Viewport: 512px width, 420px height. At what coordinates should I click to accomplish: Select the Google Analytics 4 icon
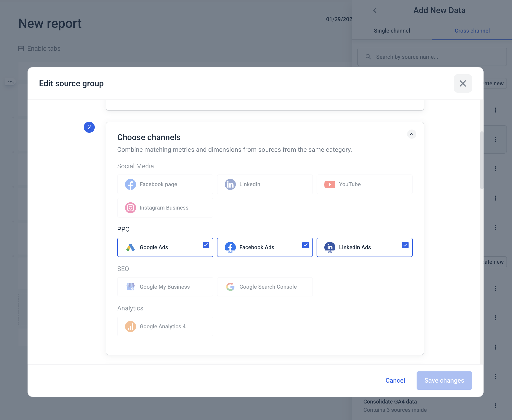pos(130,326)
